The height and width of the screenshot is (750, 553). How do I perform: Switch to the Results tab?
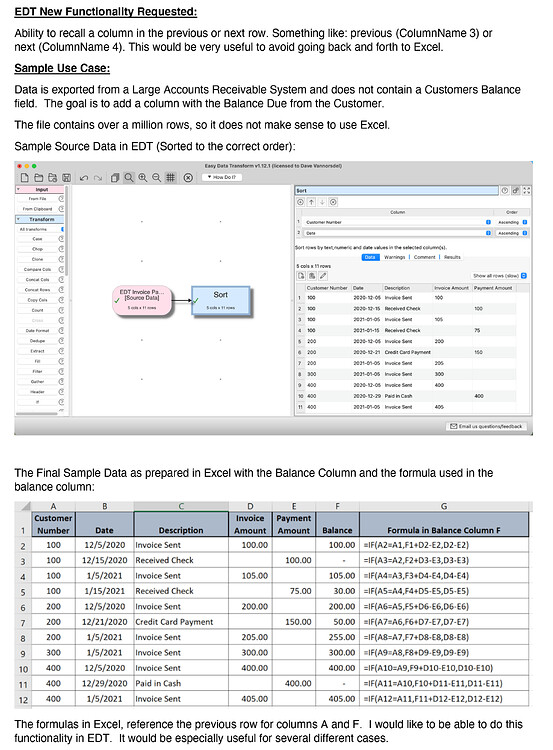tap(452, 257)
